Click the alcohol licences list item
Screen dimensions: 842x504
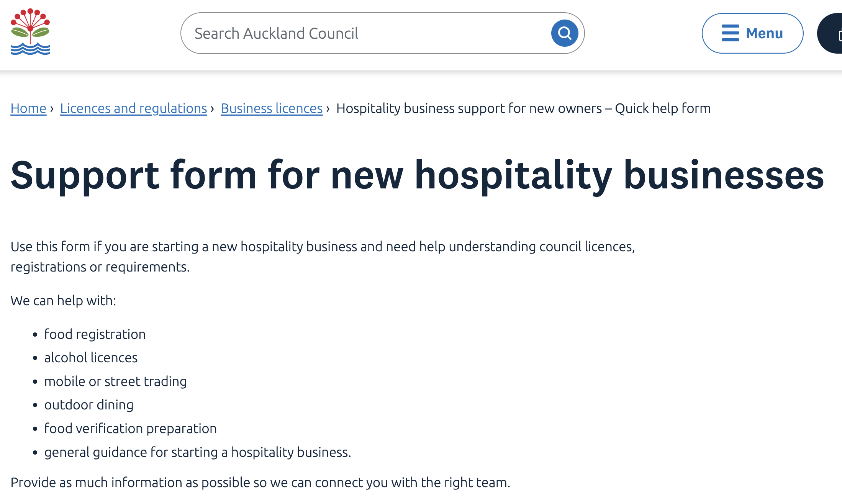[91, 358]
